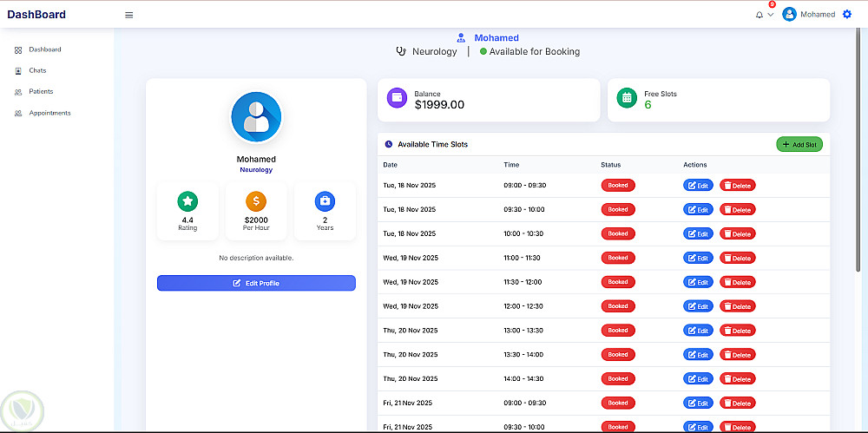Click the Date column header
Viewport: 868px width, 433px height.
[x=391, y=165]
